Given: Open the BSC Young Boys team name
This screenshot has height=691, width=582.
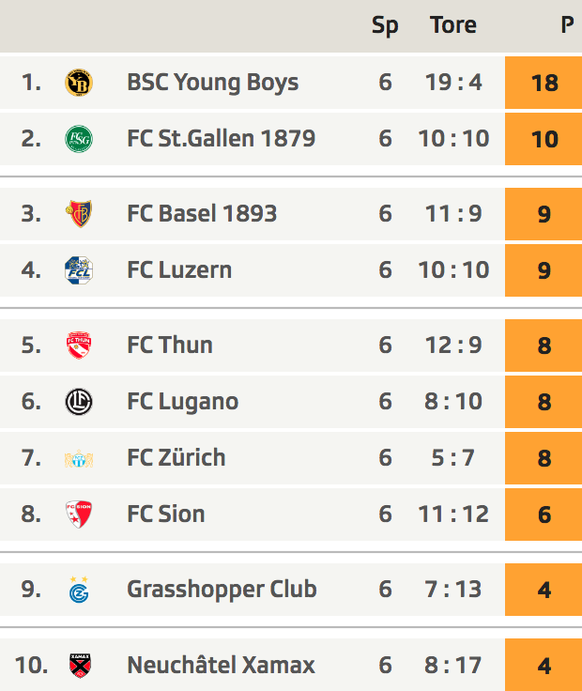Looking at the screenshot, I should pos(213,83).
